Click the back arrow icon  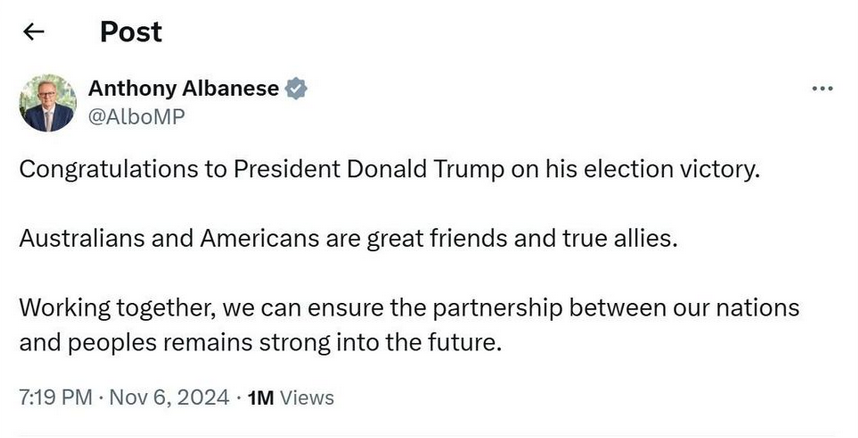tap(34, 32)
